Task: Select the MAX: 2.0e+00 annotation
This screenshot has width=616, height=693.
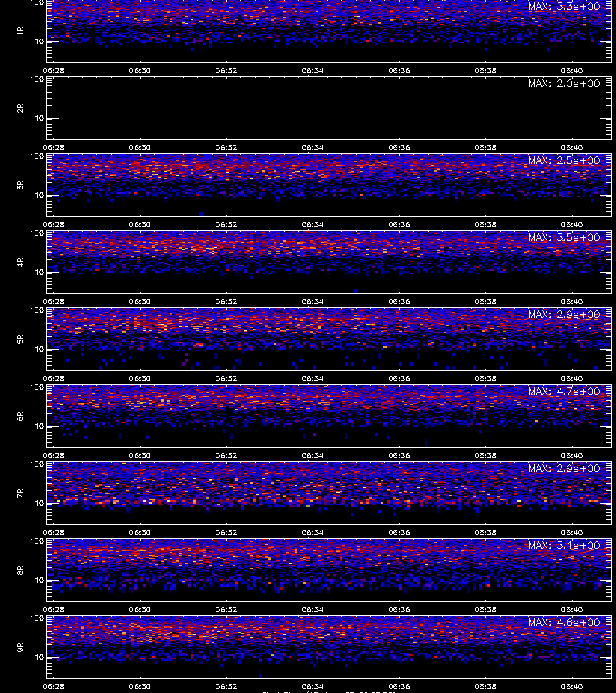Action: [x=564, y=83]
